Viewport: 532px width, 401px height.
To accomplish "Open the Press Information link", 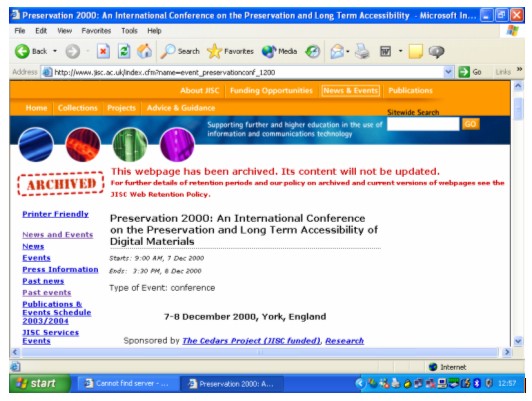I will pyautogui.click(x=60, y=269).
